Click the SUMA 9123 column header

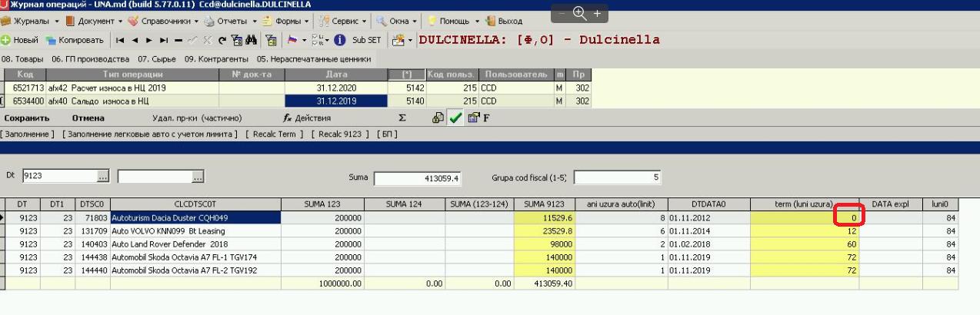click(545, 204)
